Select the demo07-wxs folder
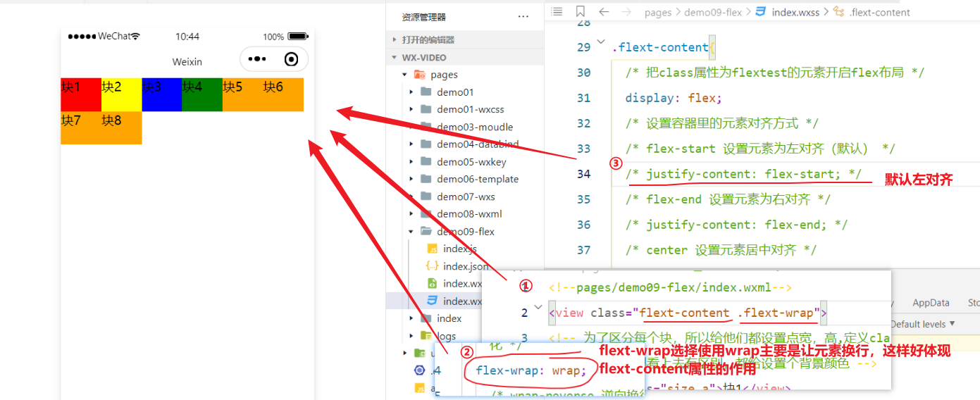 (x=465, y=196)
